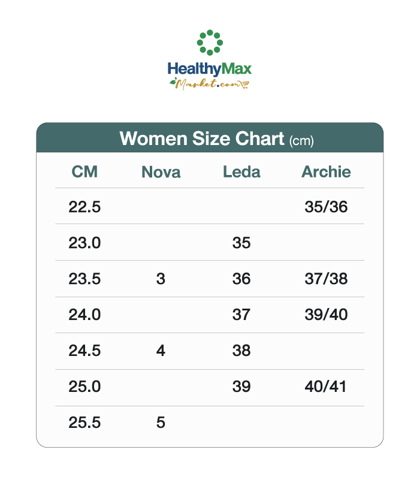Viewport: 420px width, 504px height.
Task: Click Nova size 3 cell
Action: (161, 279)
